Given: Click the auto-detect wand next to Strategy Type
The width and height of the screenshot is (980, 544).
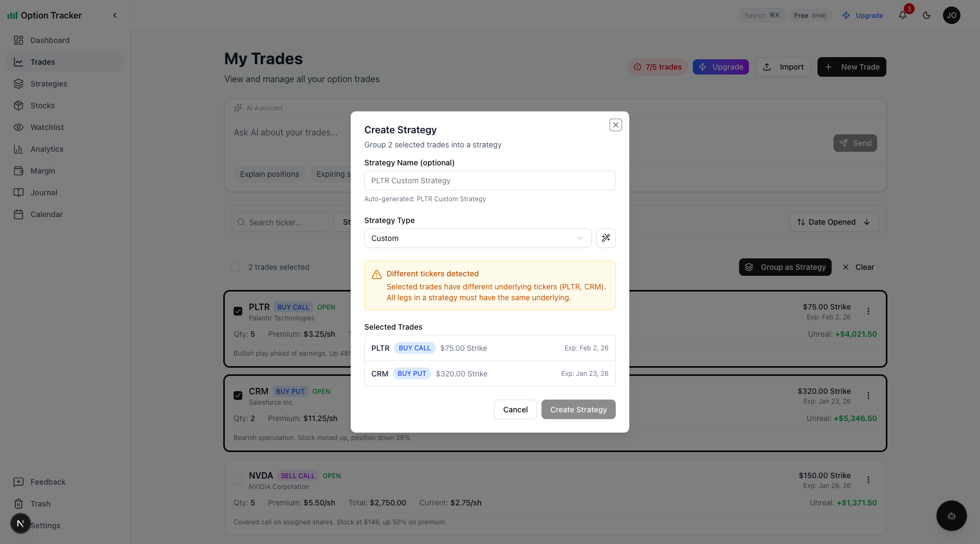Looking at the screenshot, I should click(x=605, y=238).
